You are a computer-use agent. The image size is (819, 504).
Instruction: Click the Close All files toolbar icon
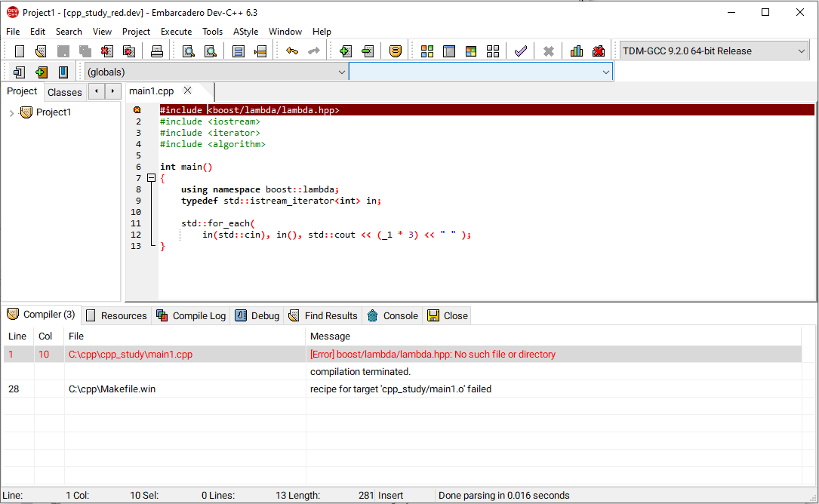[129, 51]
